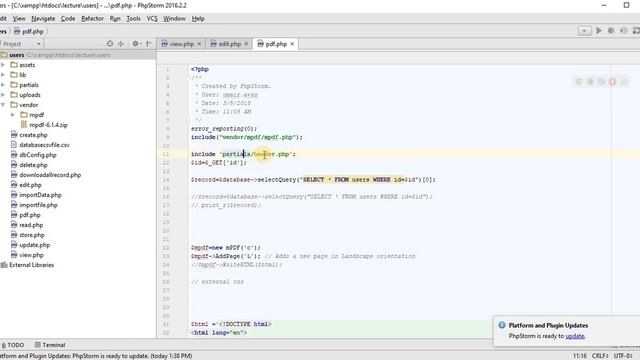Click the include 'partials/header.php' code line
Image resolution: width=640 pixels, height=360 pixels.
point(243,154)
